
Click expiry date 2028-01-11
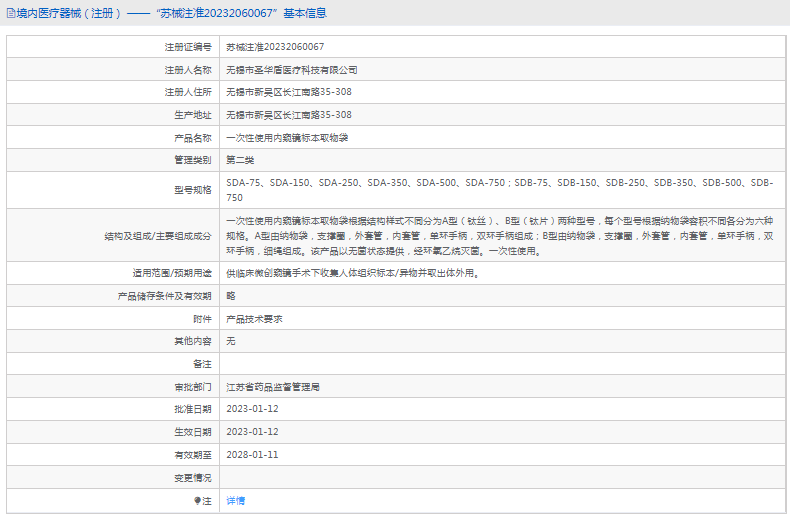pos(252,455)
